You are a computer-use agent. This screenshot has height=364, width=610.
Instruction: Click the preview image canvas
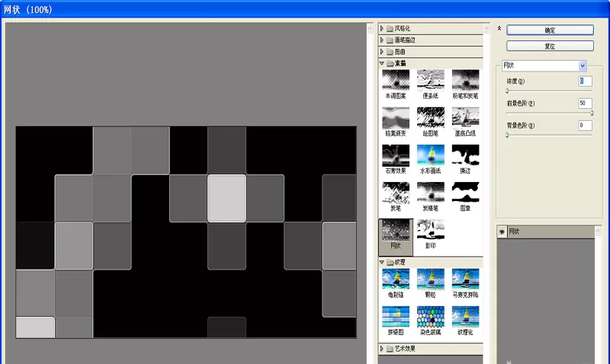click(186, 232)
